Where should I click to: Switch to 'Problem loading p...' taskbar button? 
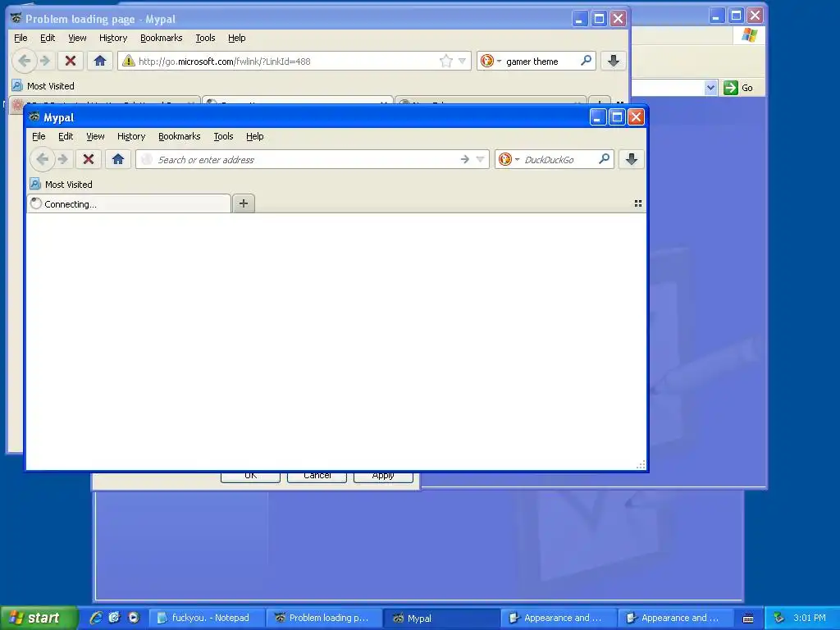coord(323,618)
